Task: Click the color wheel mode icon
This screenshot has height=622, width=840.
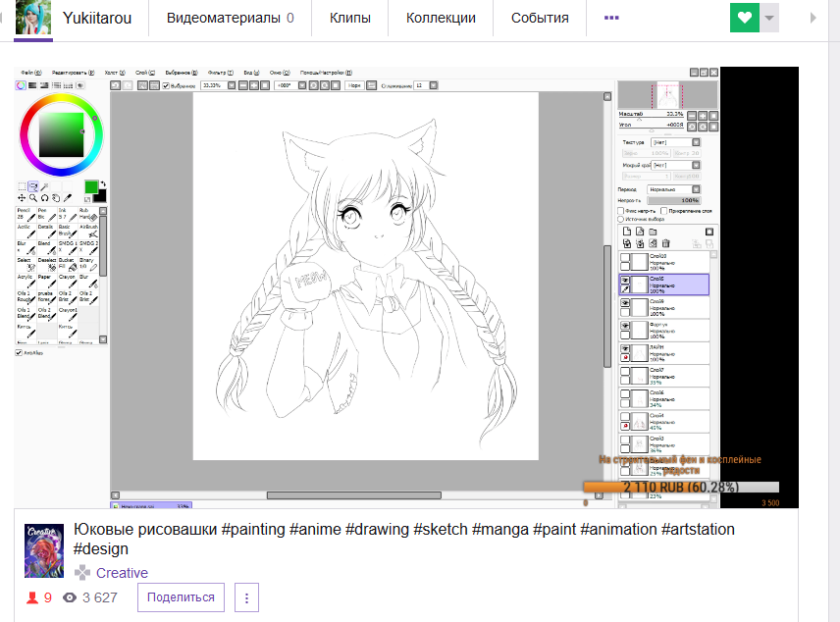Action: coord(21,85)
